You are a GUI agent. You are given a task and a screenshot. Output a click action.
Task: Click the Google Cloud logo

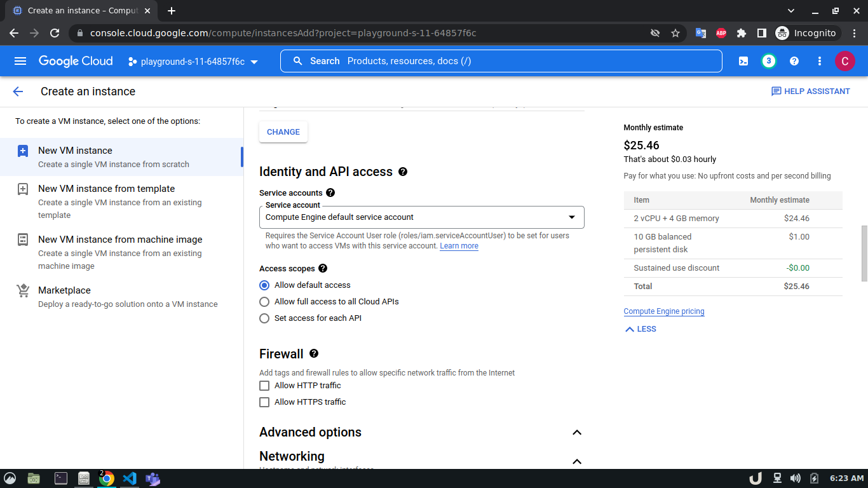(76, 61)
